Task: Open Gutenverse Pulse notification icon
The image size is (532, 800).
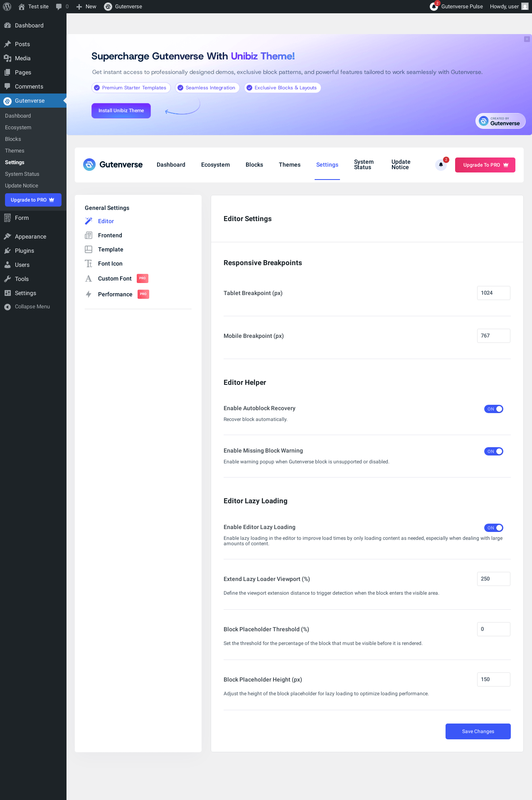Action: [434, 6]
